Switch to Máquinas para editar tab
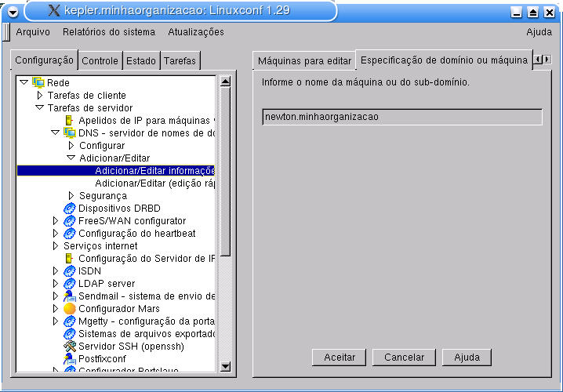This screenshot has height=392, width=563. point(304,60)
